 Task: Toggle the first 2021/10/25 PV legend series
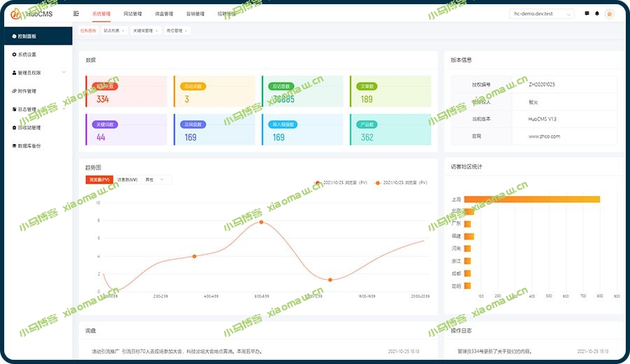coord(341,183)
